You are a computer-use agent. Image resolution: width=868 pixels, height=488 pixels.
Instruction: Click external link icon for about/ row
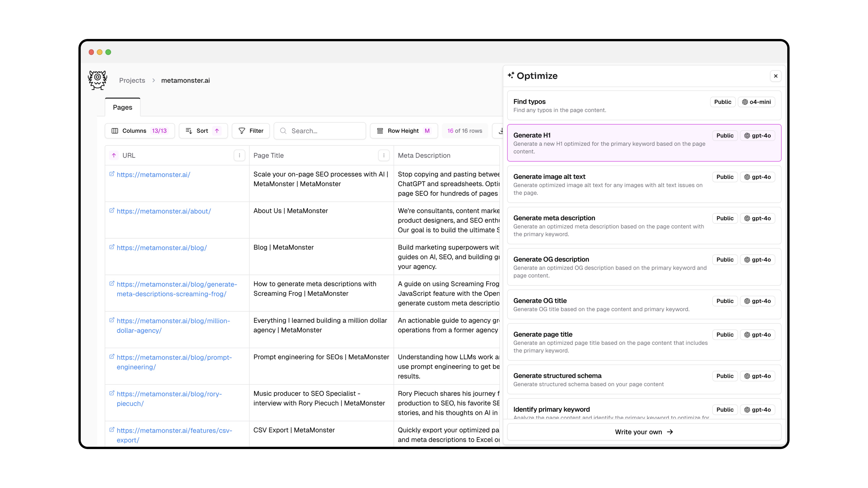click(x=112, y=211)
